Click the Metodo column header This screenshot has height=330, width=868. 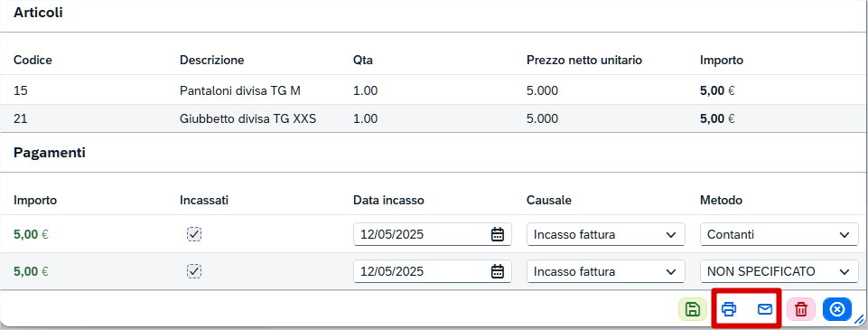point(722,201)
